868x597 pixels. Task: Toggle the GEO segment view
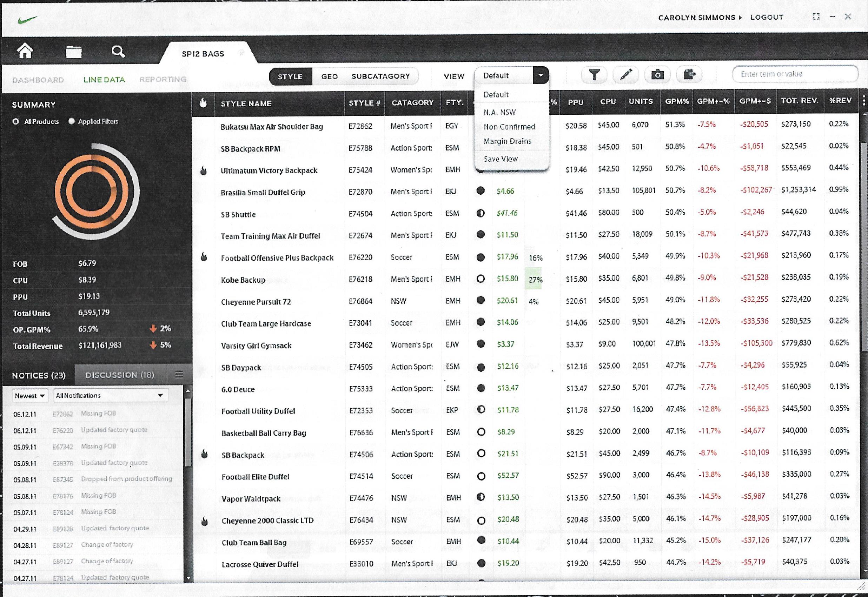329,76
